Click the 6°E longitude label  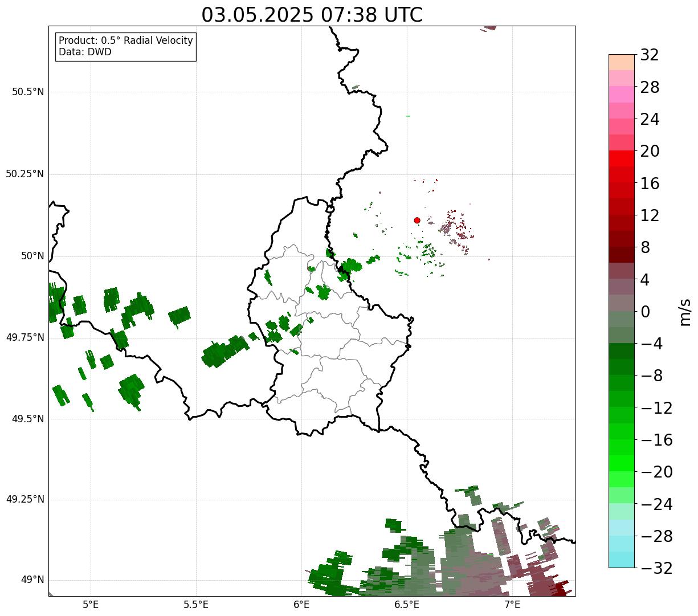(302, 605)
